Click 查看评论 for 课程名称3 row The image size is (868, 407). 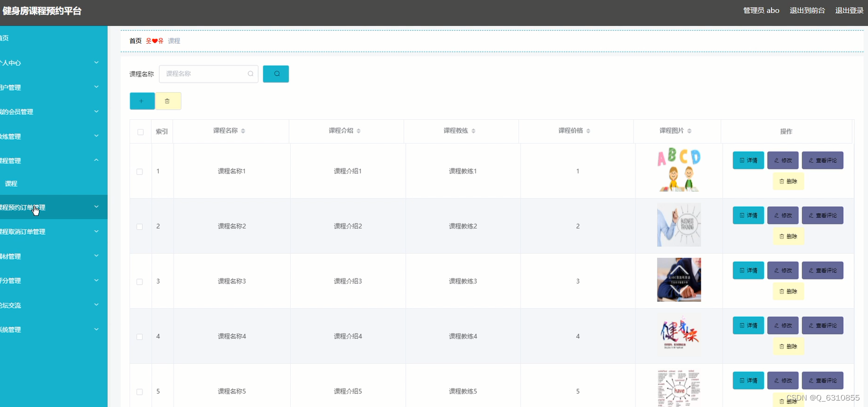[822, 270]
